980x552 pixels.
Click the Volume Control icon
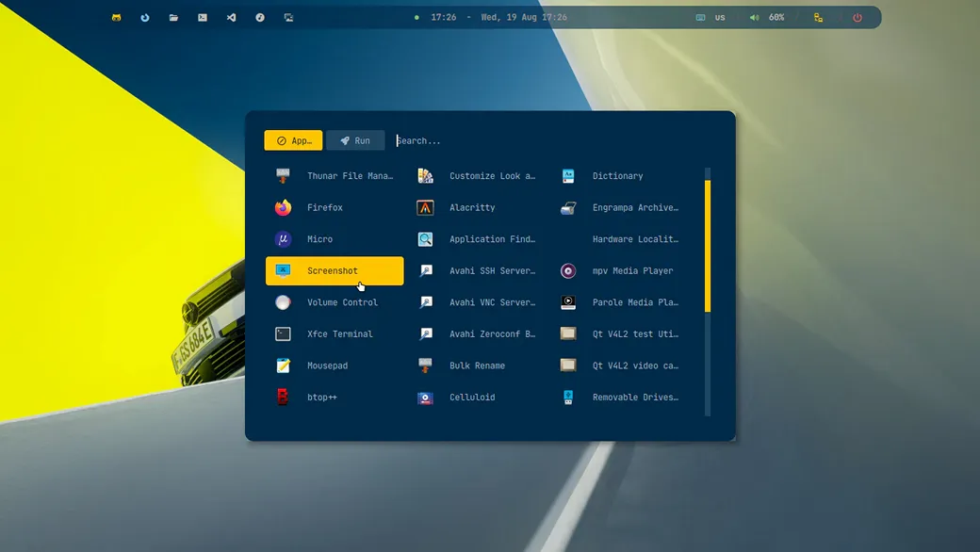point(283,302)
